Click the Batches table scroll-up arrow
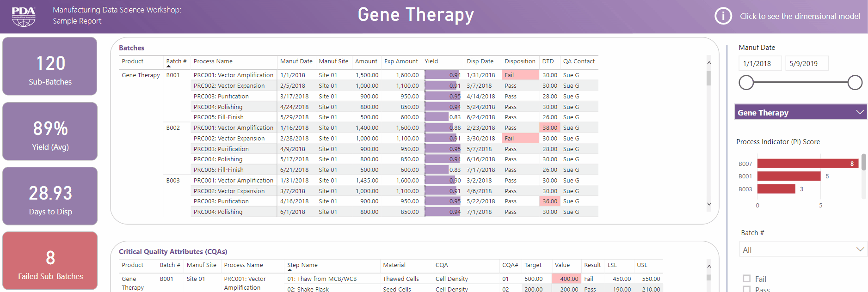868x292 pixels. [709, 63]
